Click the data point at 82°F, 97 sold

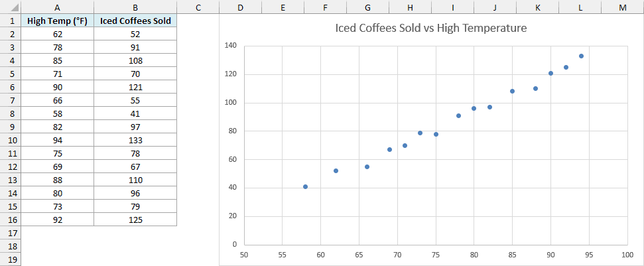point(489,107)
